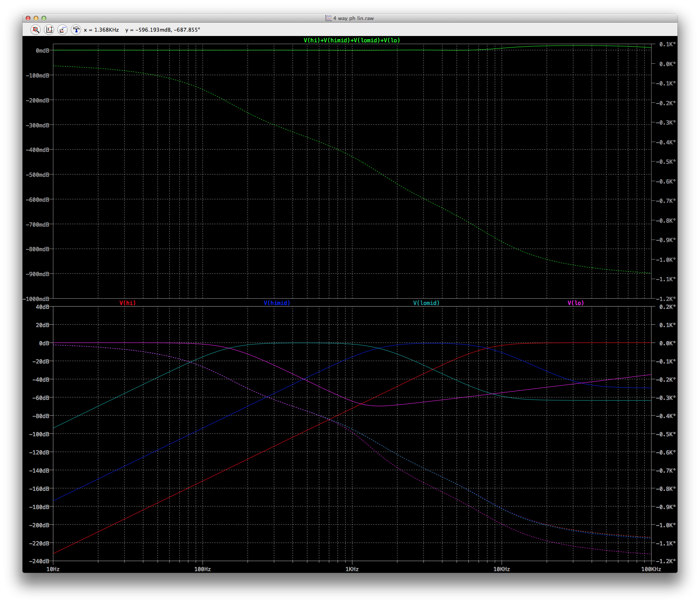
Task: Click the 1KHz frequency axis label
Action: (352, 569)
